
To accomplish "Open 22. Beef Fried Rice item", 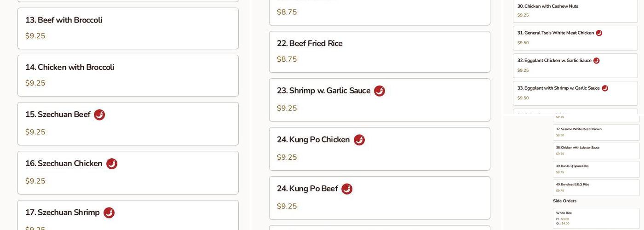I will coord(379,52).
